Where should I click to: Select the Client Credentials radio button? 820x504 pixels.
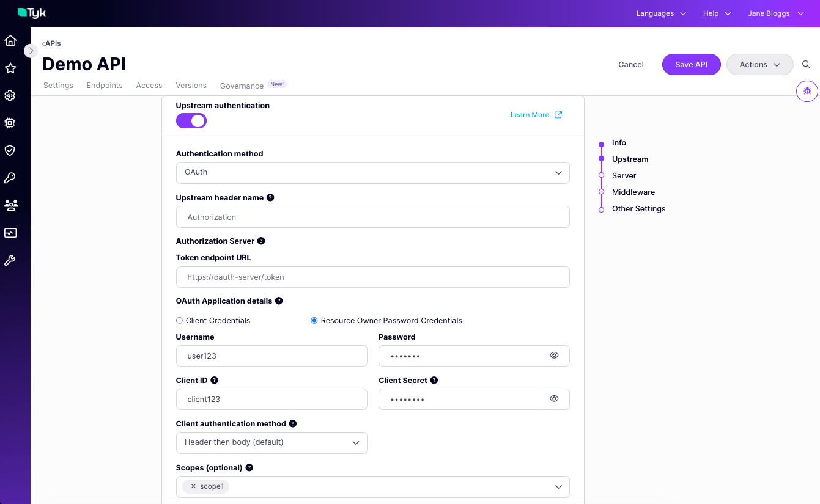(x=179, y=320)
